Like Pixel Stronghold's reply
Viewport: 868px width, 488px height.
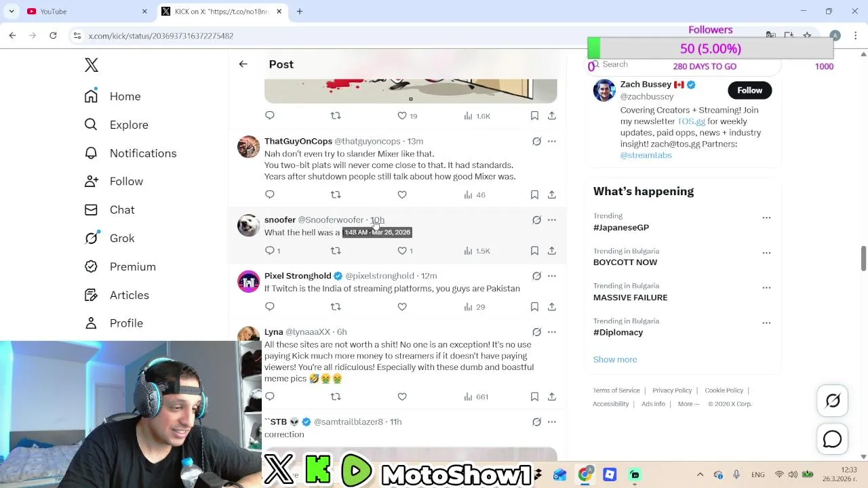(x=402, y=307)
